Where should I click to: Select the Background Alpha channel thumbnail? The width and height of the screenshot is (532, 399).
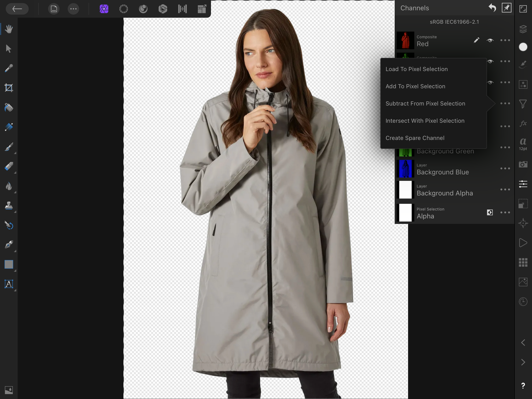pos(405,190)
